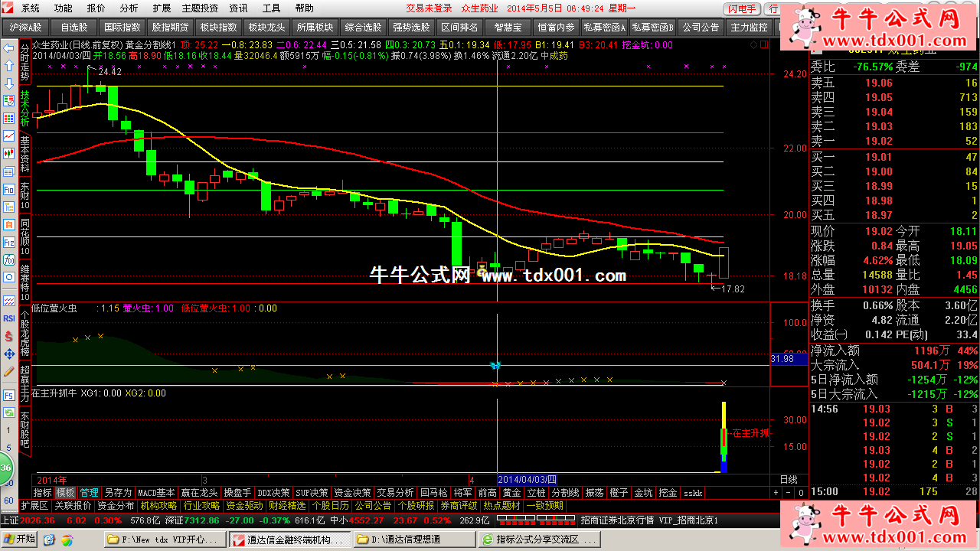Open the 一致预期 tab

coord(544,506)
